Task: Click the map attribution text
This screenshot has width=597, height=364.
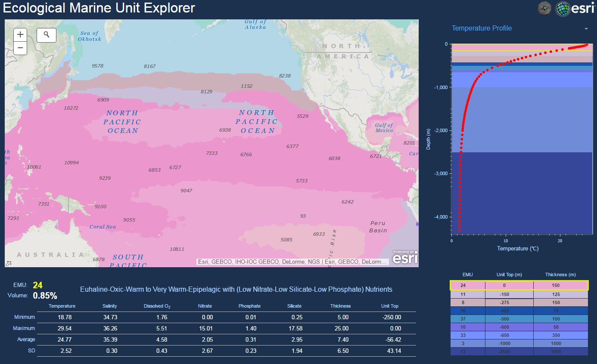Action: coord(293,262)
